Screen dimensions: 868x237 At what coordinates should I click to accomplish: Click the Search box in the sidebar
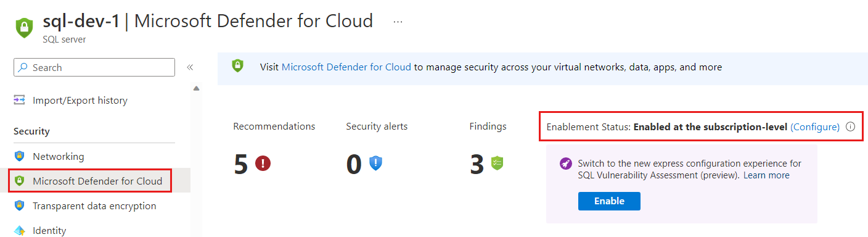pos(94,67)
